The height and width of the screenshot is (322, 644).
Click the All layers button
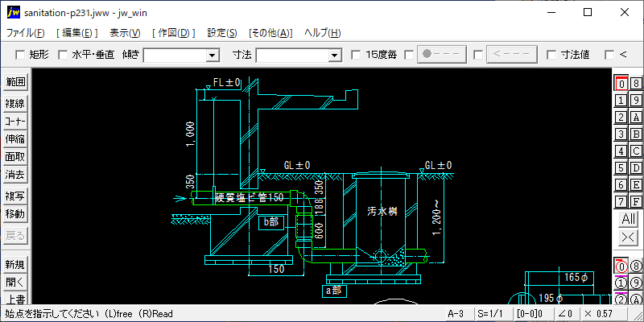(628, 219)
